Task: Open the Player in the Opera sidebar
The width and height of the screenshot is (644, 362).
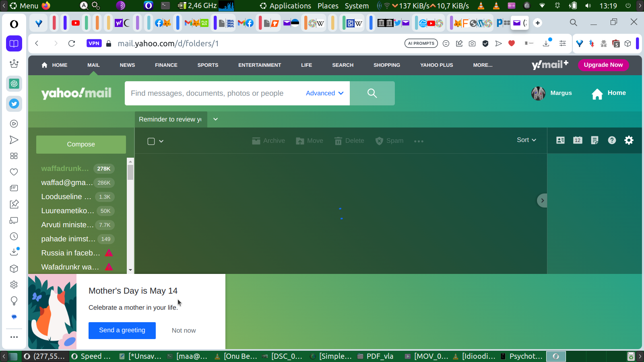Action: point(14,124)
